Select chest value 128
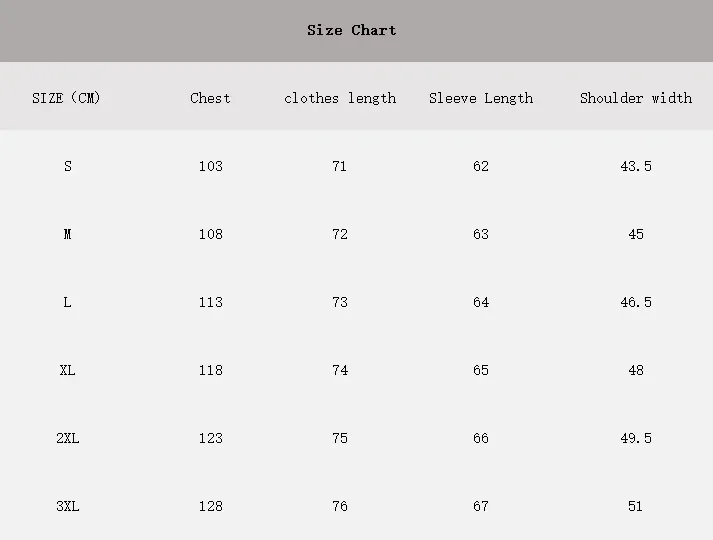This screenshot has width=713, height=540. [x=210, y=506]
